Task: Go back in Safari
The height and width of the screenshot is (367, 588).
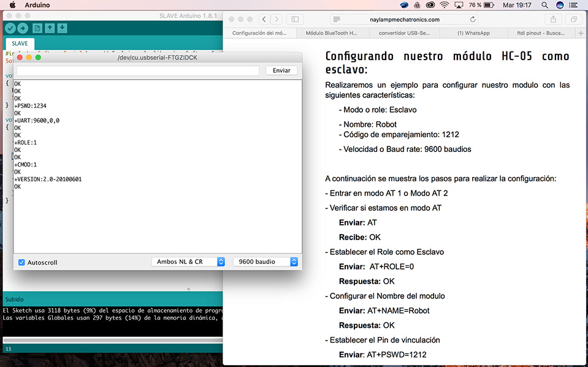Action: pyautogui.click(x=264, y=19)
